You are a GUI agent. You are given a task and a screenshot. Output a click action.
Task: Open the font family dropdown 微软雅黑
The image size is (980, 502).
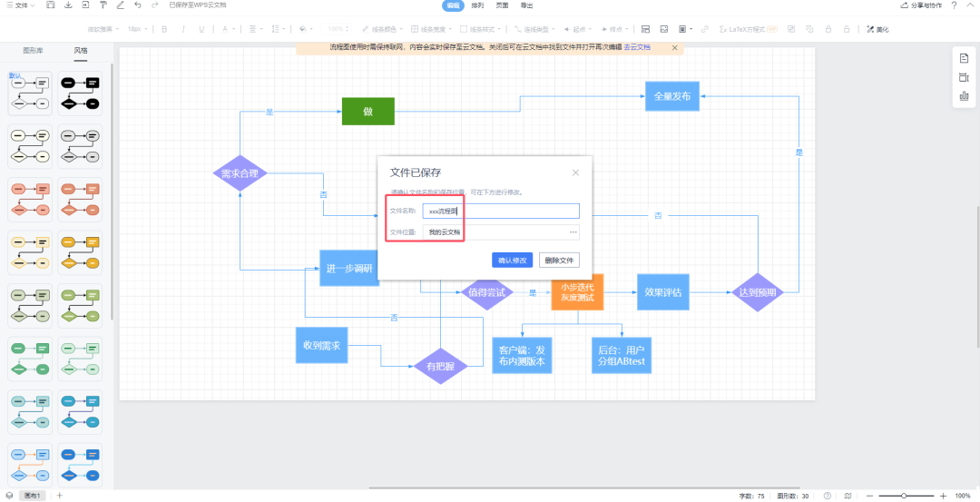[x=103, y=29]
